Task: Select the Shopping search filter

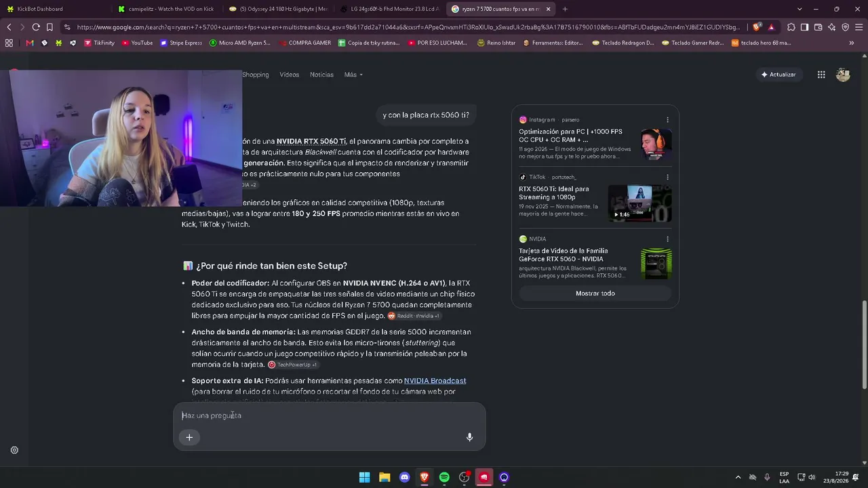Action: coord(256,75)
